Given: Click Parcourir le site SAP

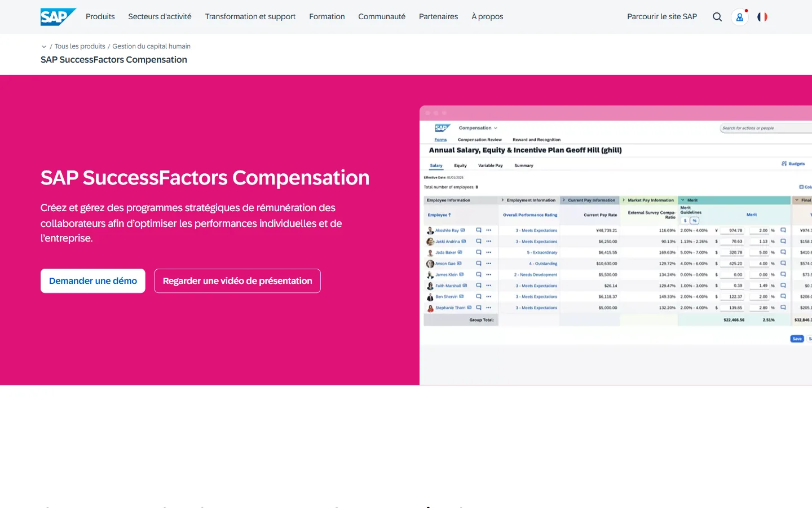Looking at the screenshot, I should point(662,17).
